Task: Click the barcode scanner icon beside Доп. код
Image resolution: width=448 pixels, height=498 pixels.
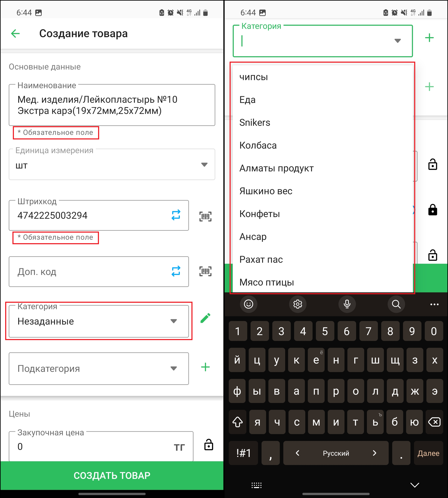Action: click(x=205, y=271)
